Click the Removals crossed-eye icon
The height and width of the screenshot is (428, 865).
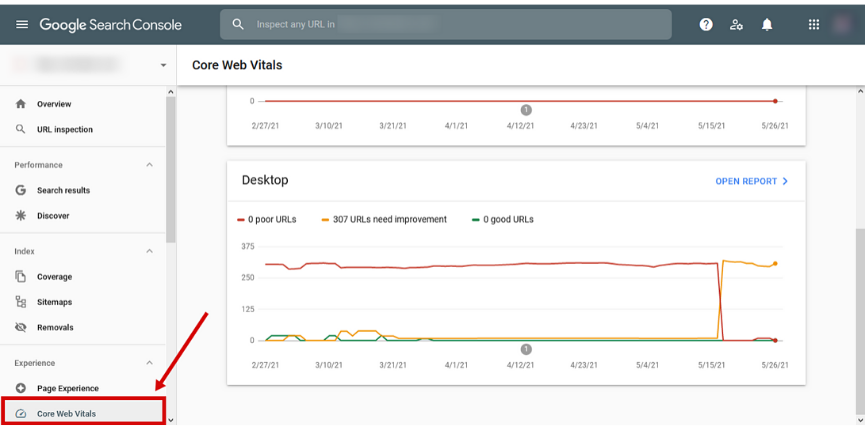click(x=20, y=327)
